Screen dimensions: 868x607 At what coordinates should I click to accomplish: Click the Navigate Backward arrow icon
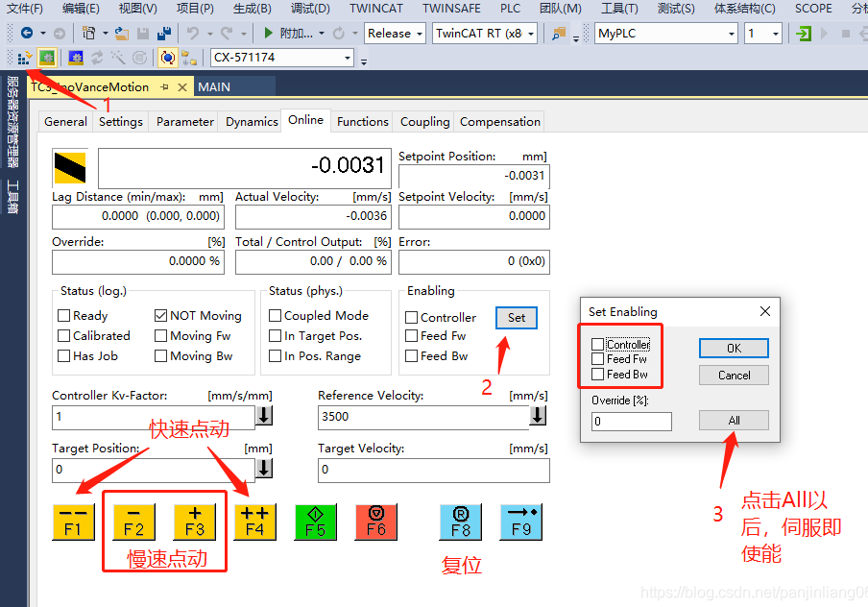pos(27,34)
